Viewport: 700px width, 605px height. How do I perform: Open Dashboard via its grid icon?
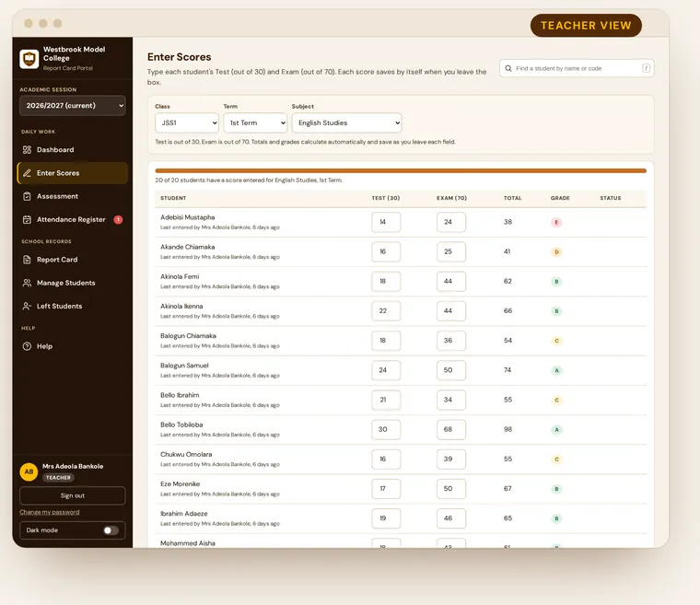pos(27,149)
